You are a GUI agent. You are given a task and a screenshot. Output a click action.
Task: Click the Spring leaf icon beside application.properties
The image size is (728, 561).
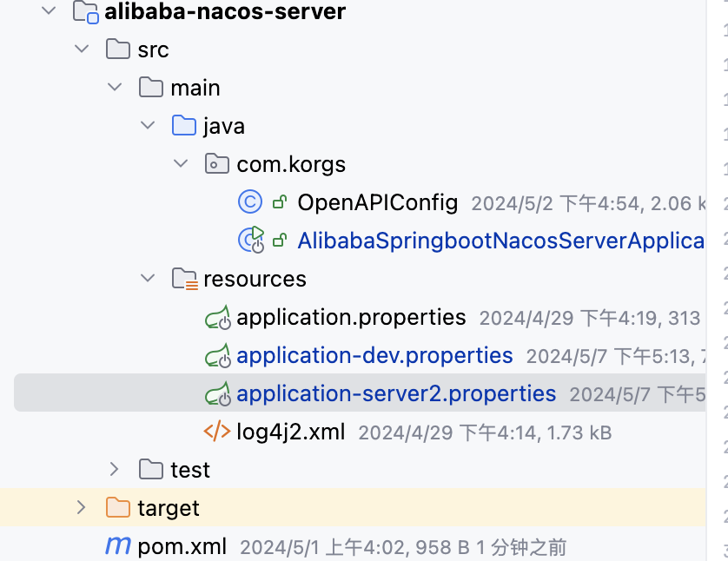click(x=217, y=317)
